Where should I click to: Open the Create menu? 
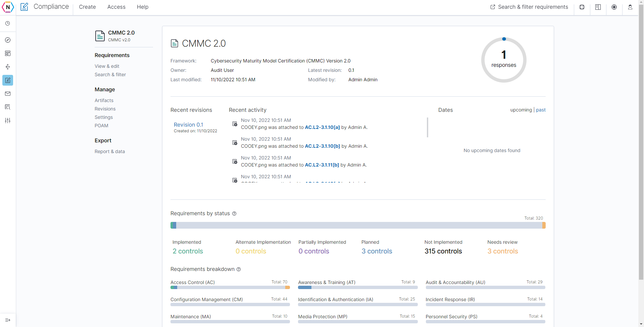coord(87,7)
